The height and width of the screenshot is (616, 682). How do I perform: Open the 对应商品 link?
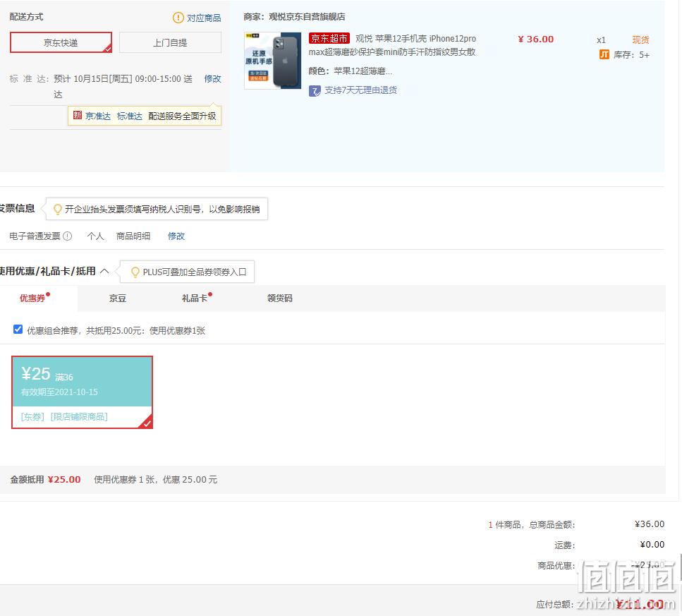204,18
